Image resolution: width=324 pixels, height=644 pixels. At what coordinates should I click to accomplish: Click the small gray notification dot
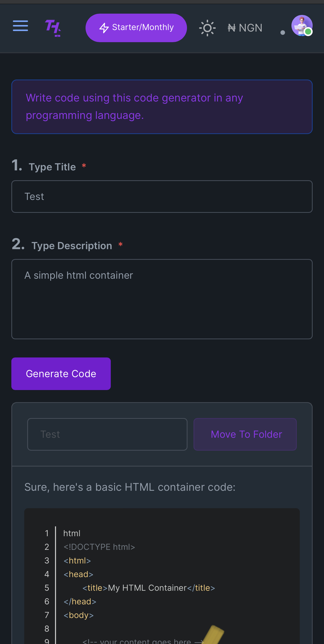coord(283,33)
